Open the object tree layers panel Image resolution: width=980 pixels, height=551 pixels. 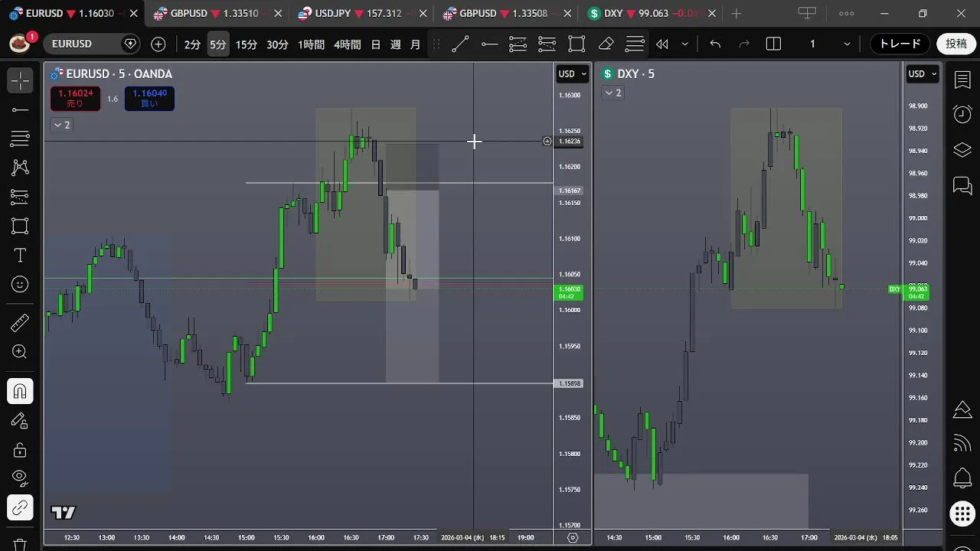point(962,150)
